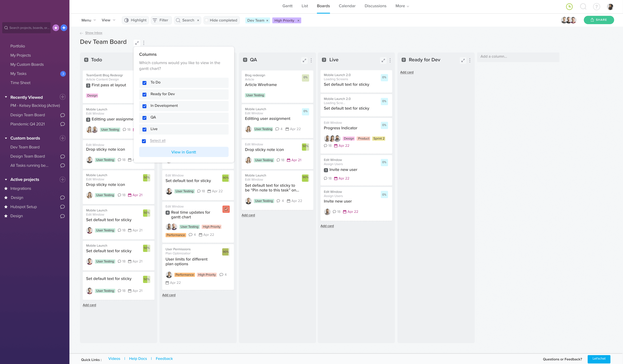This screenshot has height=364, width=623.
Task: Open the Calendar tab
Action: [347, 6]
